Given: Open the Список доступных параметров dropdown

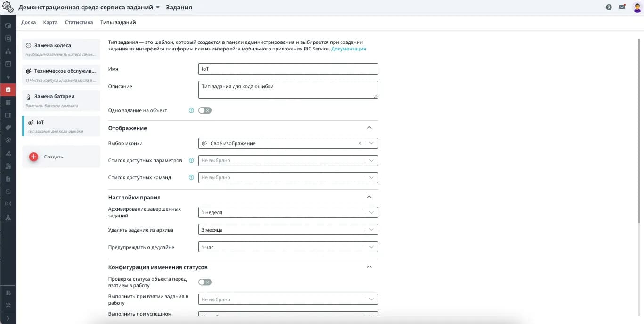Looking at the screenshot, I should click(288, 161).
